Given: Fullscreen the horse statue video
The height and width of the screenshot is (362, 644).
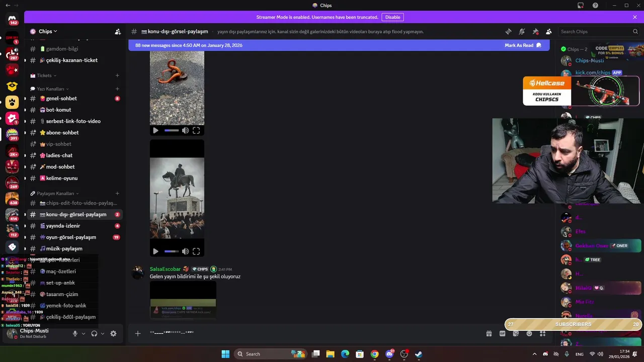Looking at the screenshot, I should point(196,251).
